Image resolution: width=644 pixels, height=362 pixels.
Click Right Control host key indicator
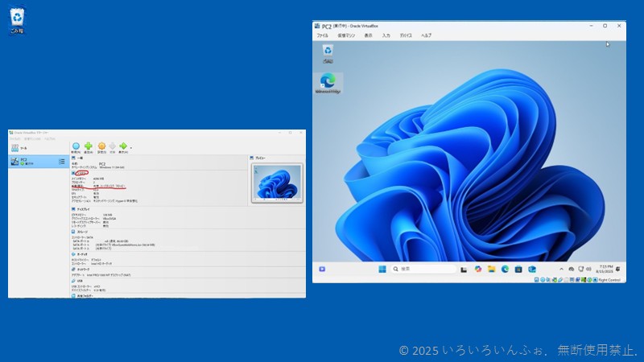(x=609, y=280)
